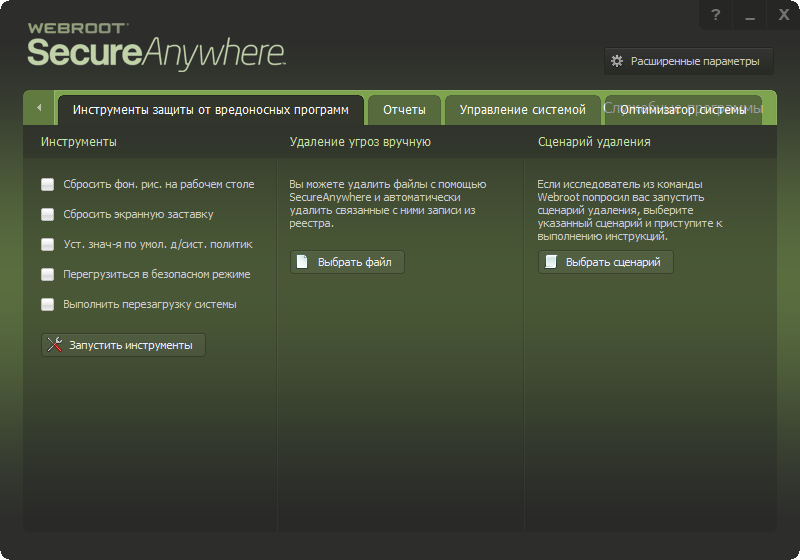Switch to Управление системой tab
The height and width of the screenshot is (560, 800).
click(522, 110)
